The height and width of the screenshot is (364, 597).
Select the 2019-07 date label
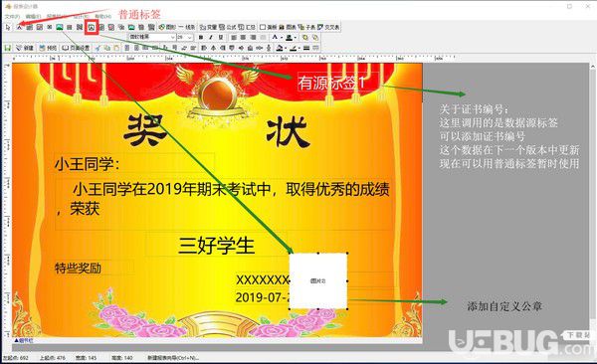click(263, 297)
